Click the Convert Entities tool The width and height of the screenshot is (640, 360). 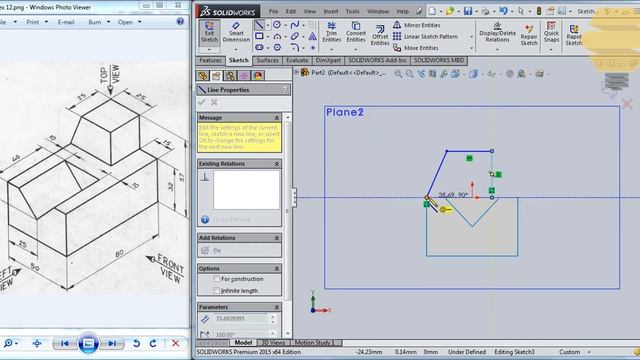(x=356, y=32)
